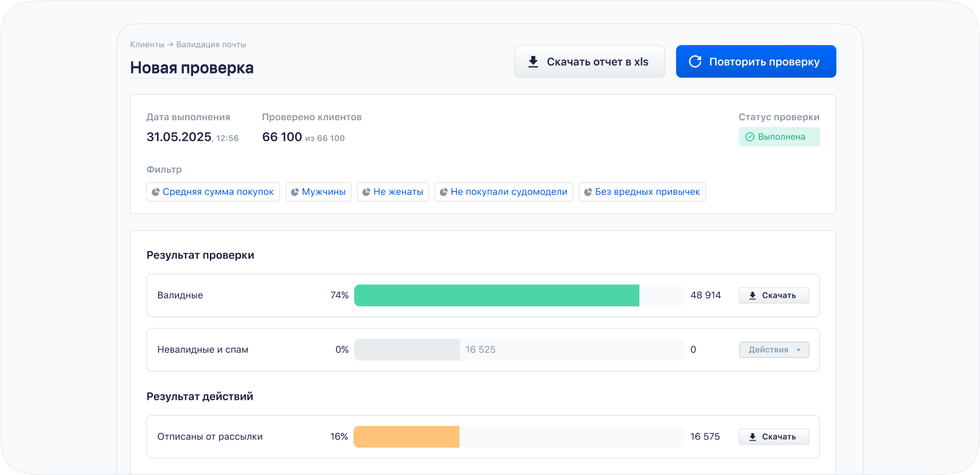This screenshot has height=475, width=980.
Task: Click the green Валидные progress bar
Action: point(496,295)
